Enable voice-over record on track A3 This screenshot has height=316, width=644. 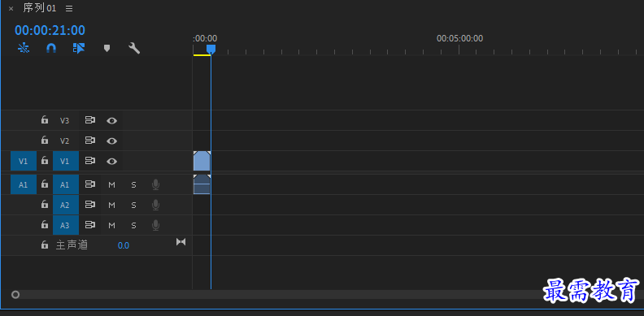click(x=155, y=225)
